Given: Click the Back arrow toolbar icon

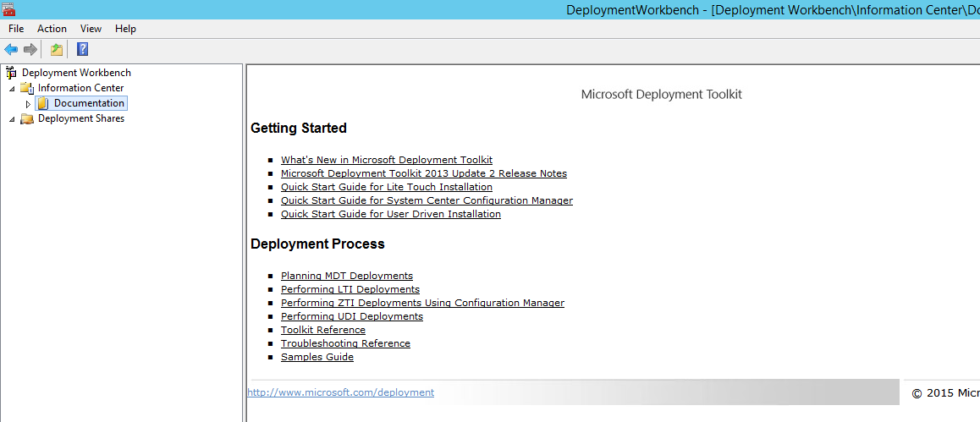Looking at the screenshot, I should coord(11,49).
